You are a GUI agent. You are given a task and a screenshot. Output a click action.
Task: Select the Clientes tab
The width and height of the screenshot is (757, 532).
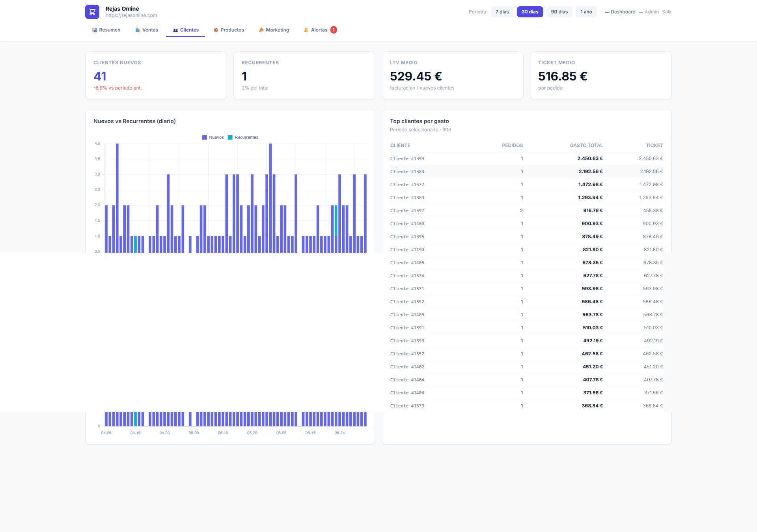click(186, 30)
